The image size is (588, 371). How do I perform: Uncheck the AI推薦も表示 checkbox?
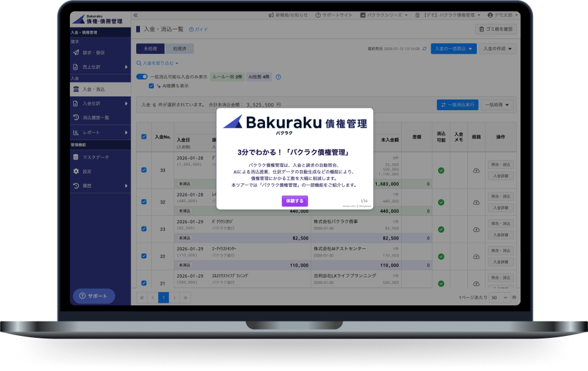click(151, 86)
